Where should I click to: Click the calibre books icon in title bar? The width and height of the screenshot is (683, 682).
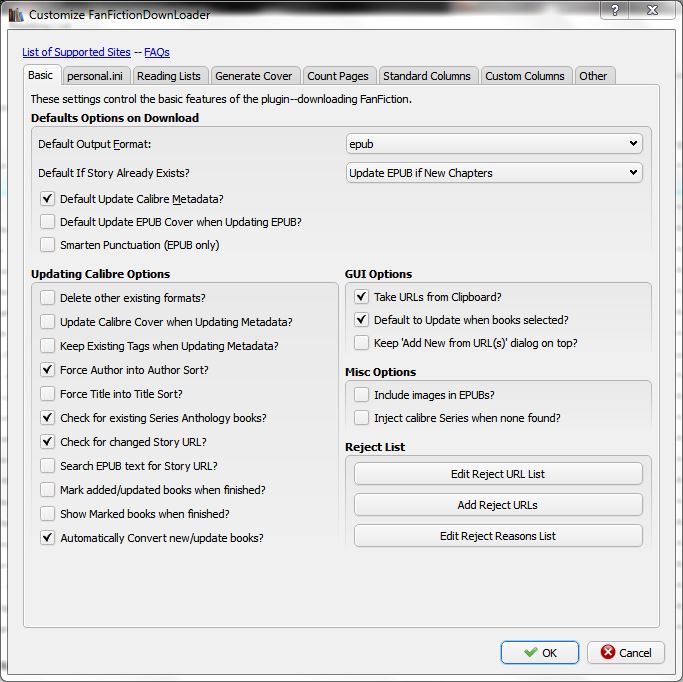[16, 15]
